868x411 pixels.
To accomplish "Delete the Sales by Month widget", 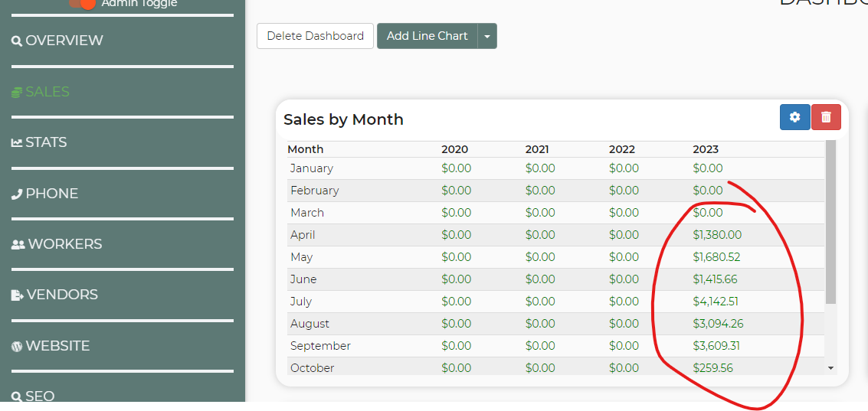I will point(826,117).
